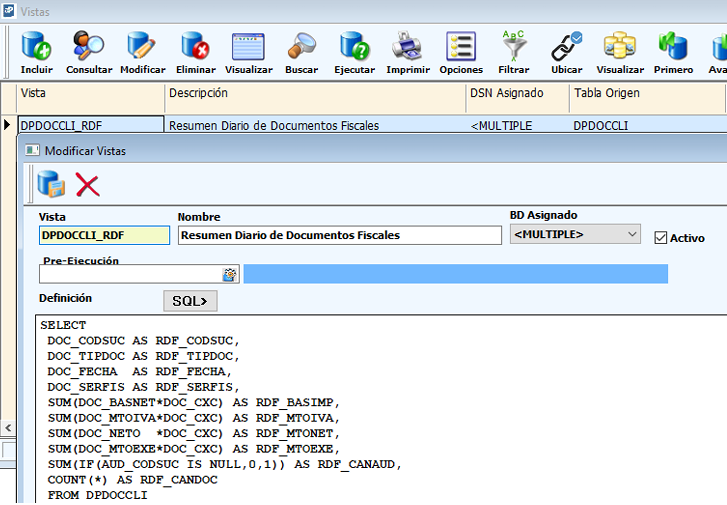Image resolution: width=727 pixels, height=505 pixels.
Task: Apply the Filtrar funnel tool
Action: click(x=514, y=52)
